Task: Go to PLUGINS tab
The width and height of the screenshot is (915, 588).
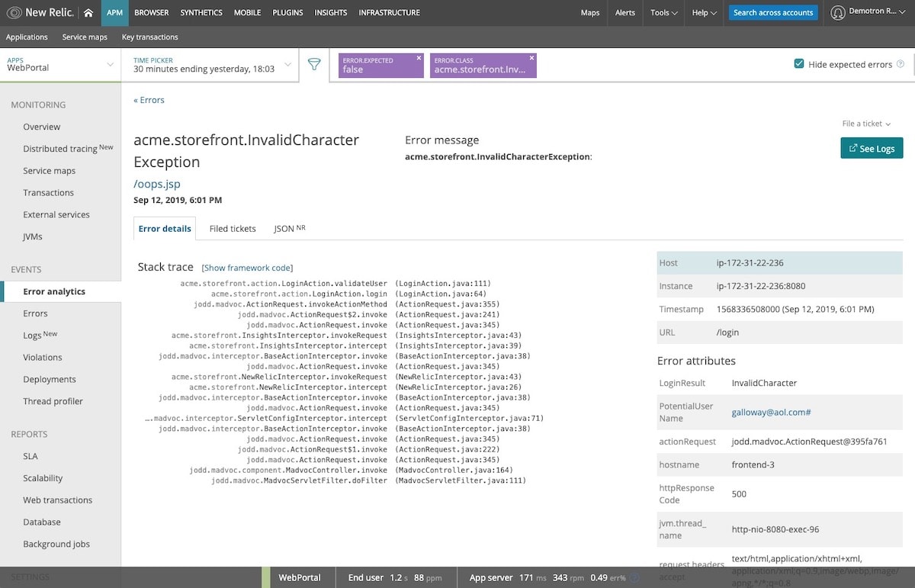Action: click(287, 13)
